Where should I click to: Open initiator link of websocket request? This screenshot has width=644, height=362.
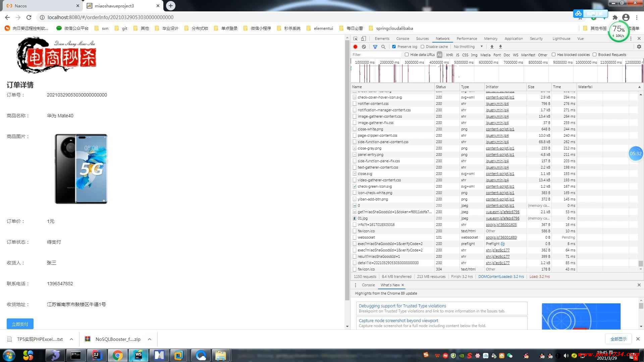point(501,237)
